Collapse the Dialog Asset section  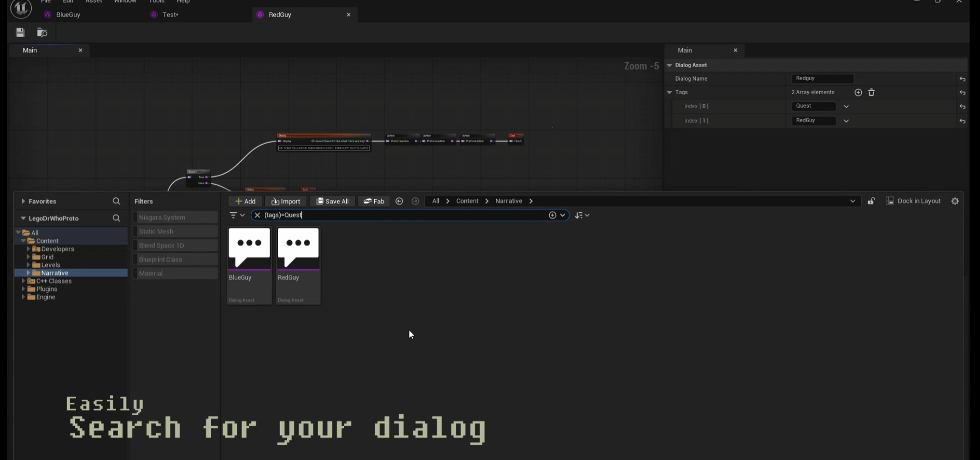tap(670, 66)
